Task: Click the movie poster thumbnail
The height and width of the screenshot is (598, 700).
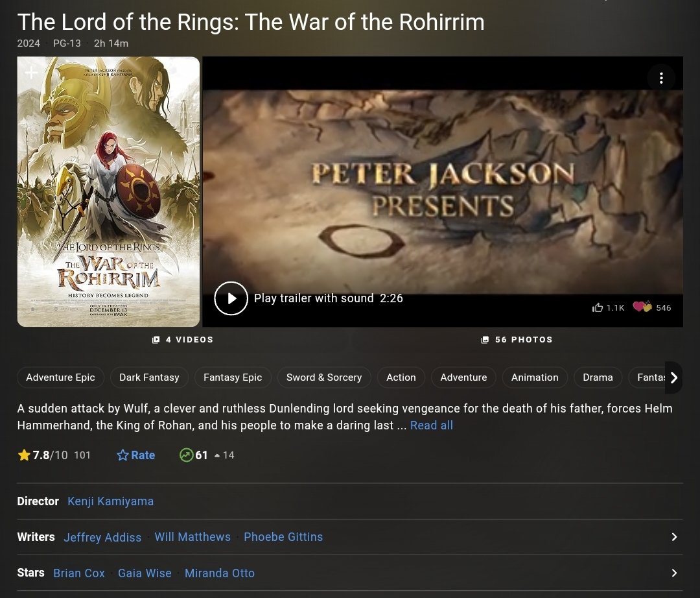Action: pos(108,191)
